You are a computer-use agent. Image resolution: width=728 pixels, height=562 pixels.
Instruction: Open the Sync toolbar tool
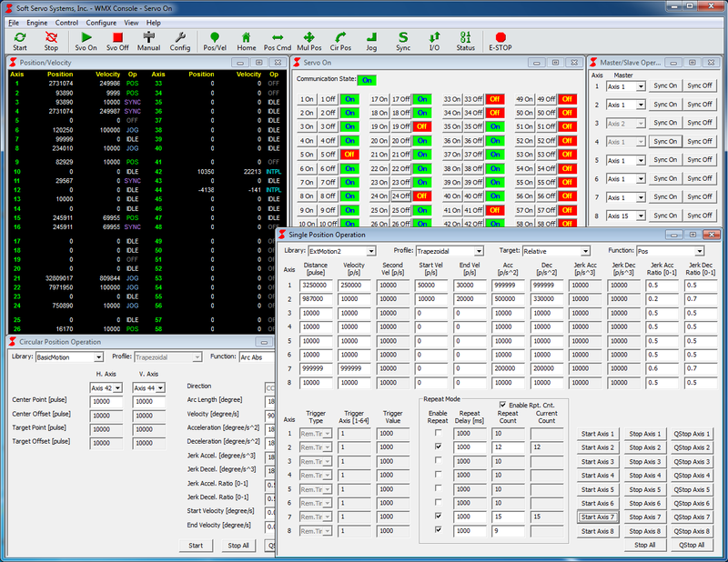(403, 41)
